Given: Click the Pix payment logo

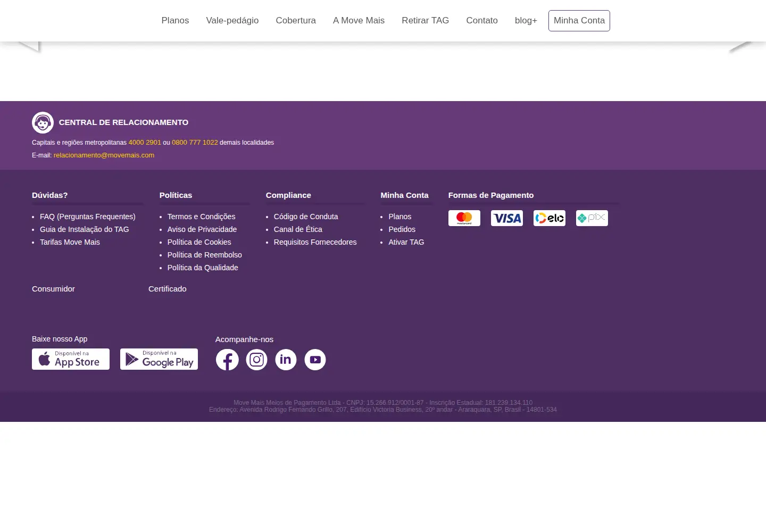Looking at the screenshot, I should (592, 218).
